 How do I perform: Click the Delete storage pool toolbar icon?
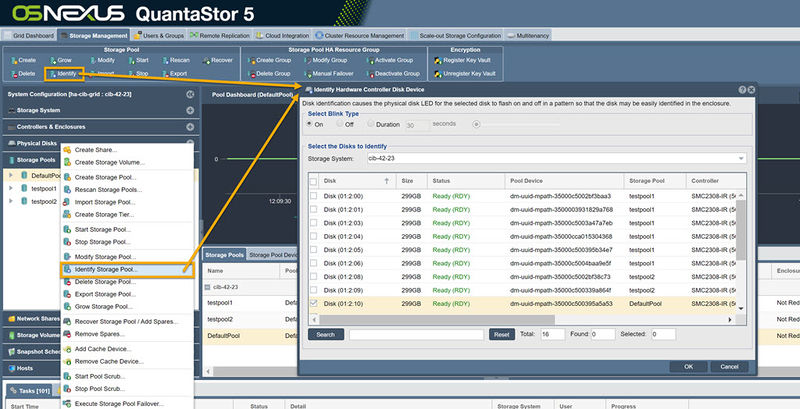[x=14, y=74]
